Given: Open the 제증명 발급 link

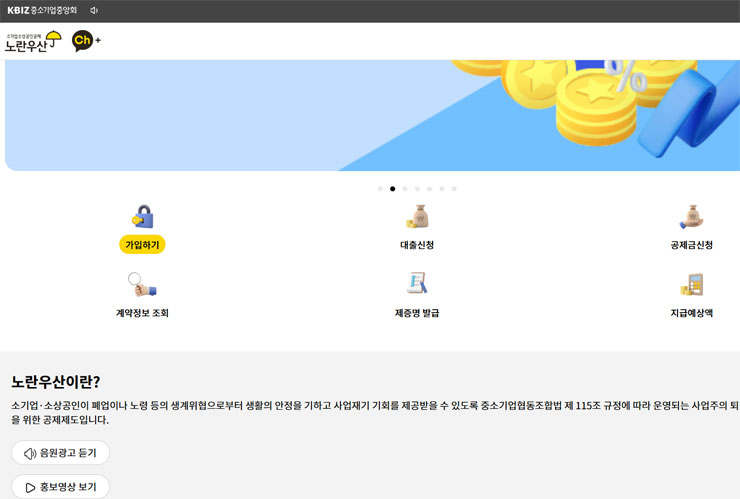Looking at the screenshot, I should [417, 313].
